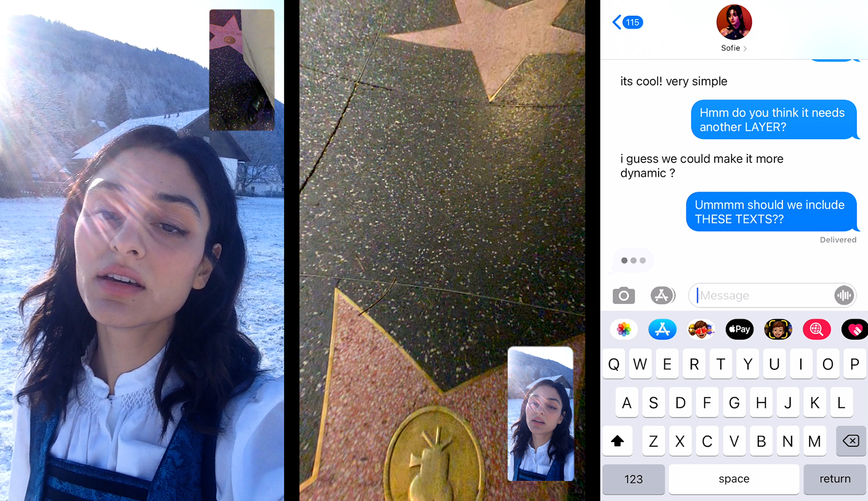Screen dimensions: 868x501
Task: Tap the space bar key
Action: pos(734,479)
